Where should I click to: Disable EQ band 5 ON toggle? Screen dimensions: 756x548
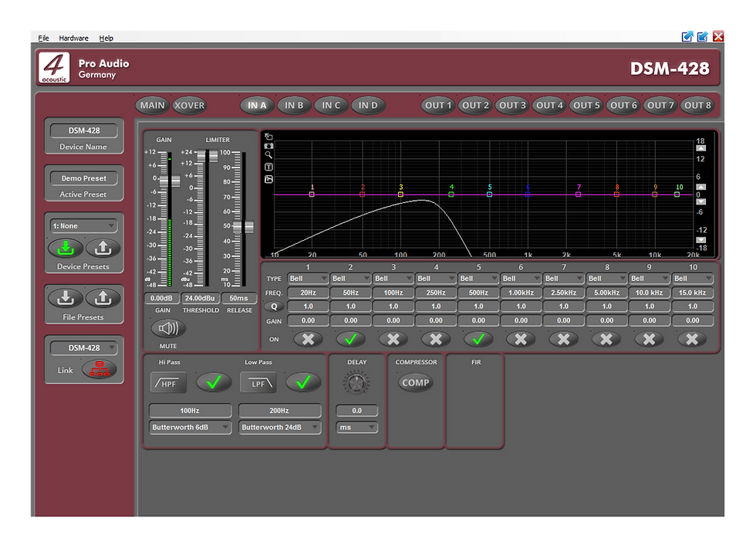478,340
